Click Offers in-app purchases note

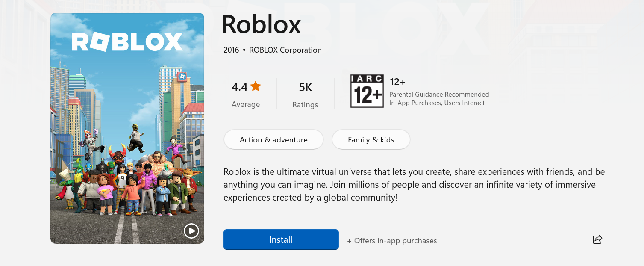coord(392,241)
